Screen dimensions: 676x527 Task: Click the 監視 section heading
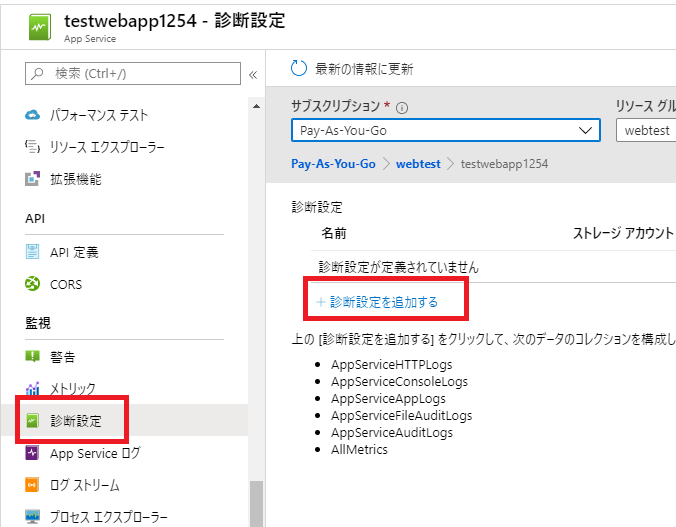tap(38, 323)
